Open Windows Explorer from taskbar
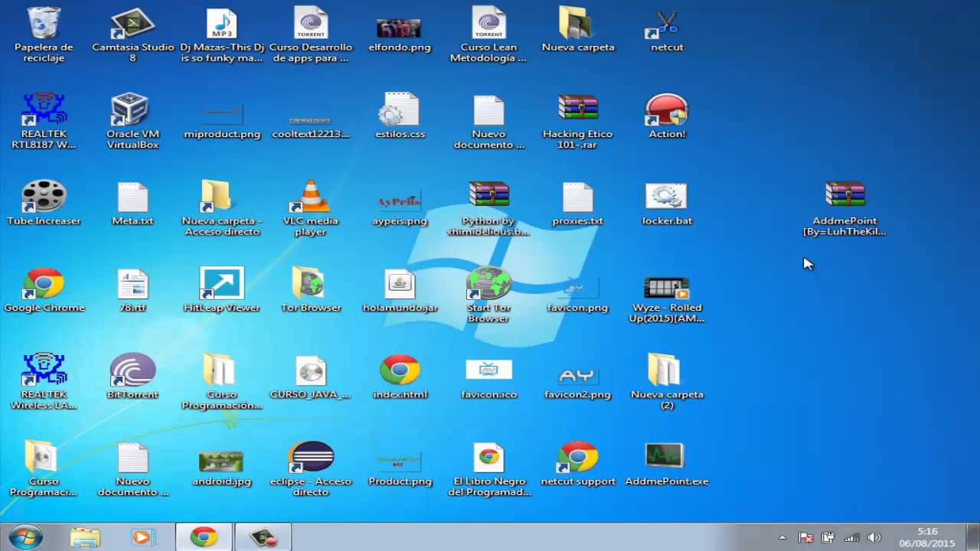The width and height of the screenshot is (980, 551). click(85, 537)
